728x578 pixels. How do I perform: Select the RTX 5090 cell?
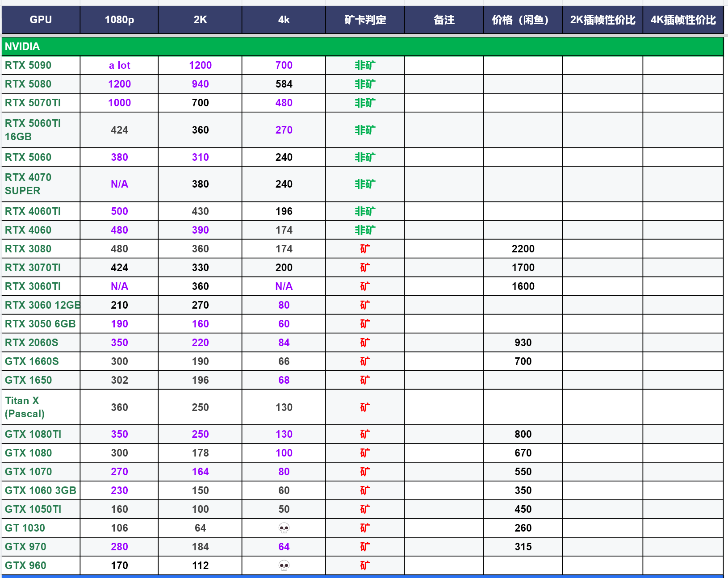(41, 65)
